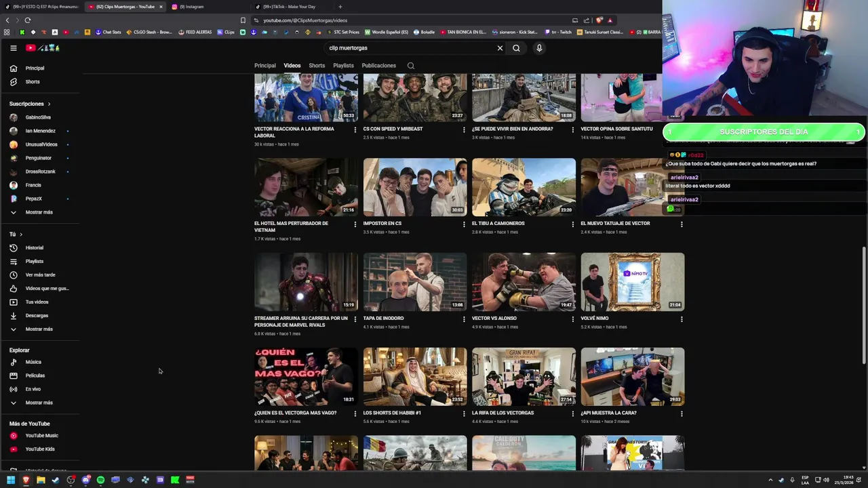868x488 pixels.
Task: Switch to Publicaciones channel tab
Action: point(379,66)
